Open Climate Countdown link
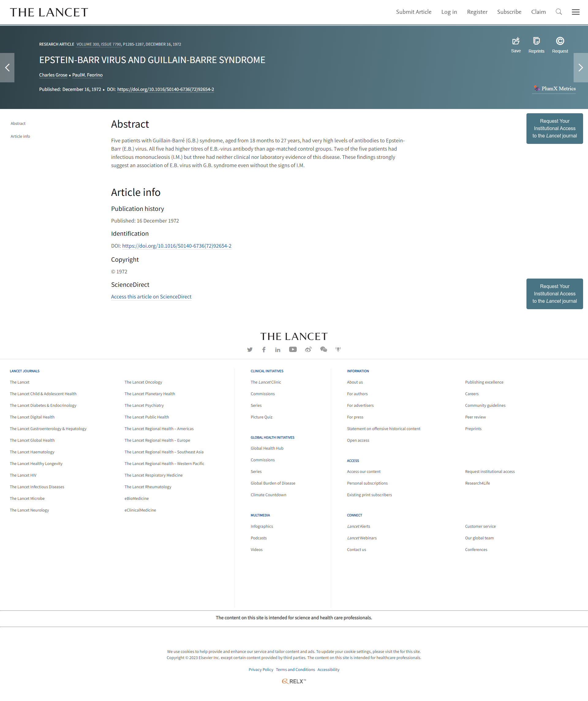The height and width of the screenshot is (701, 588). 269,495
